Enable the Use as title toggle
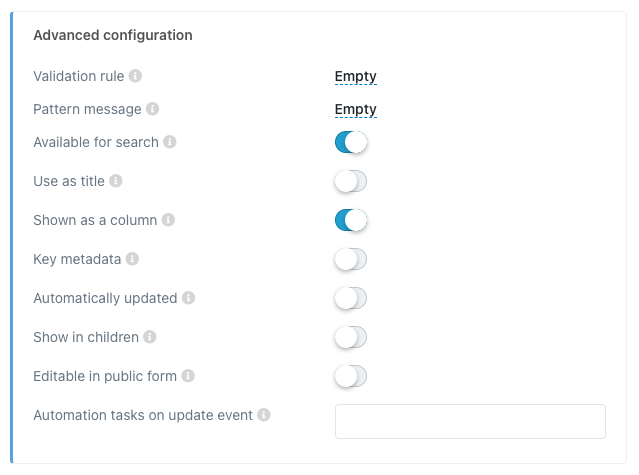639x475 pixels. (351, 181)
